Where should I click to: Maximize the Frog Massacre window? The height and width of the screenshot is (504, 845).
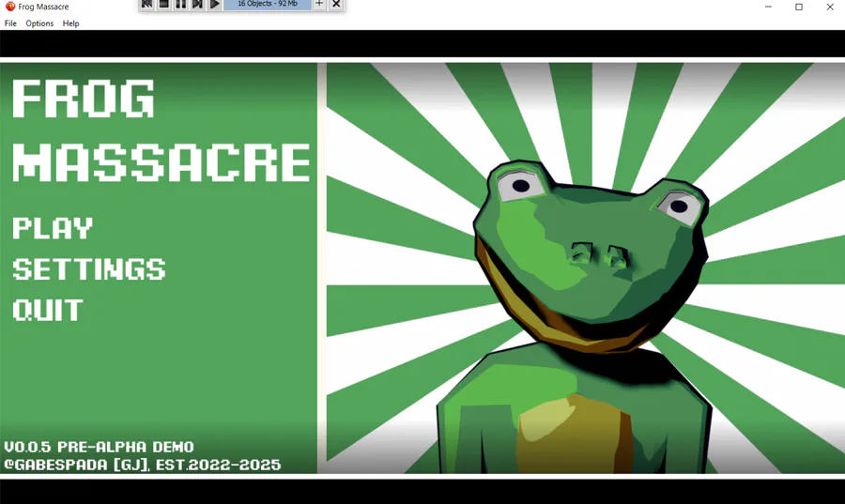(x=799, y=7)
